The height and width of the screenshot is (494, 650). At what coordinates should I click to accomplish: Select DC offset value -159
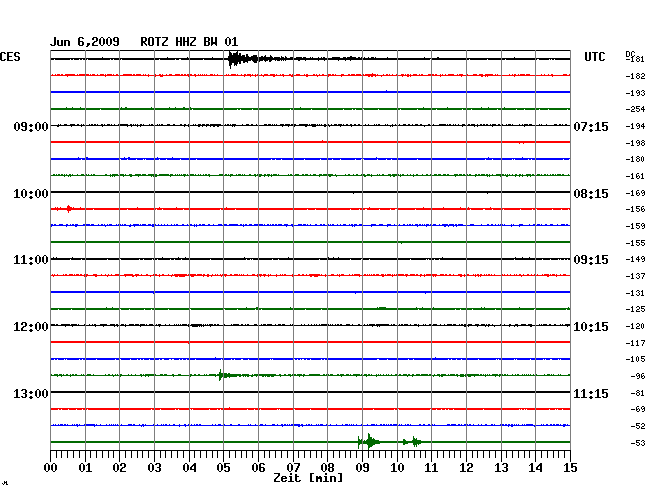(x=635, y=226)
